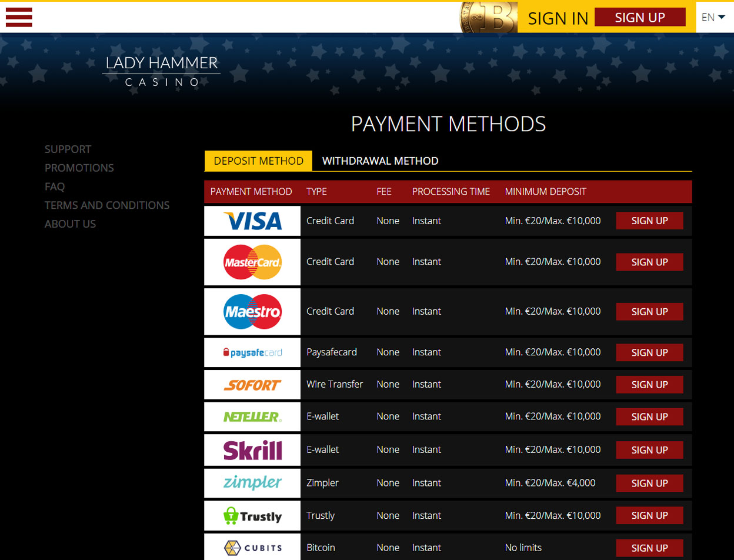
Task: Open Promotions in sidebar
Action: tap(79, 168)
